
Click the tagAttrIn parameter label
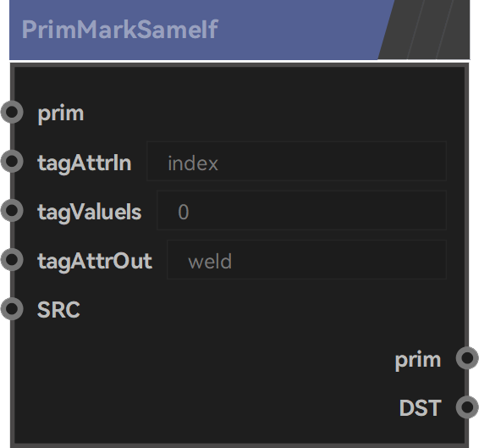[85, 163]
